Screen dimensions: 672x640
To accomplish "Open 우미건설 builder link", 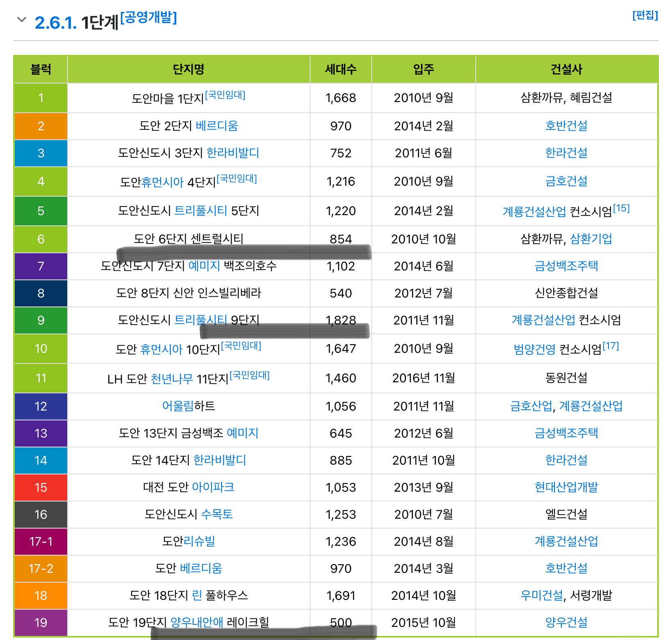I will click(x=542, y=595).
